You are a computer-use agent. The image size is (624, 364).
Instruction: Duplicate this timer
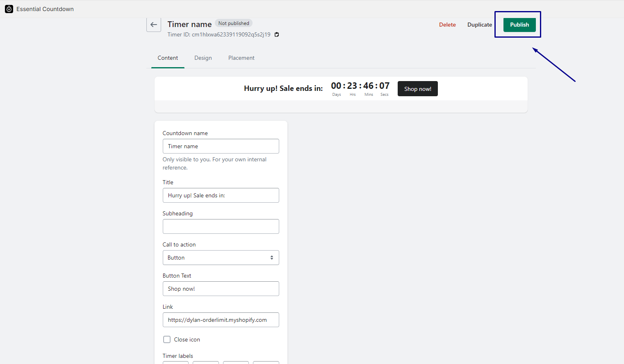[480, 25]
